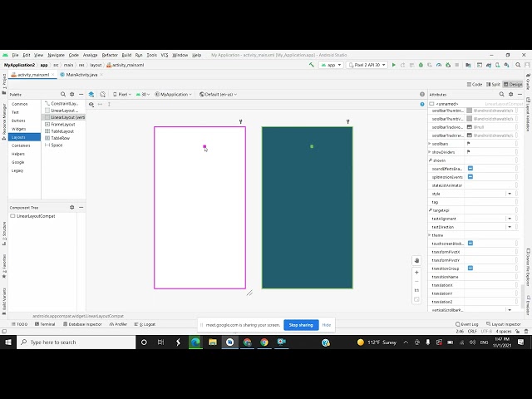Click the Design Surface layers icon
Screen dimensions: 532x399
91,94
